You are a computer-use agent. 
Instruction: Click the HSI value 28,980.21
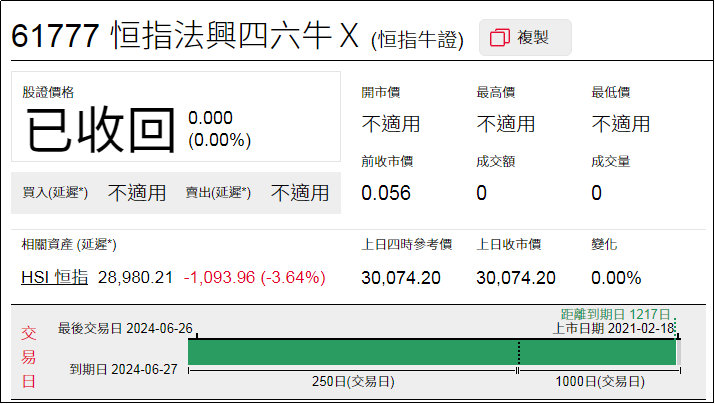(x=135, y=277)
